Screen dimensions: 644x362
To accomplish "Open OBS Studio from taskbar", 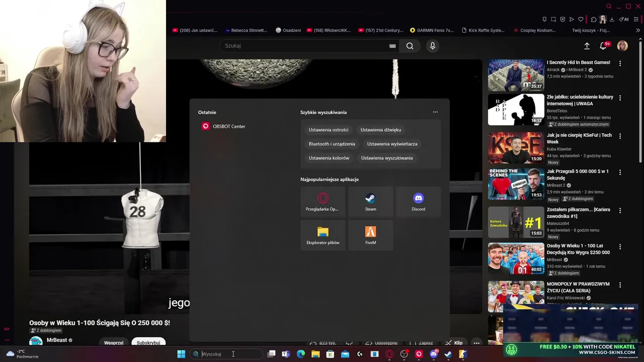I will pos(404,354).
